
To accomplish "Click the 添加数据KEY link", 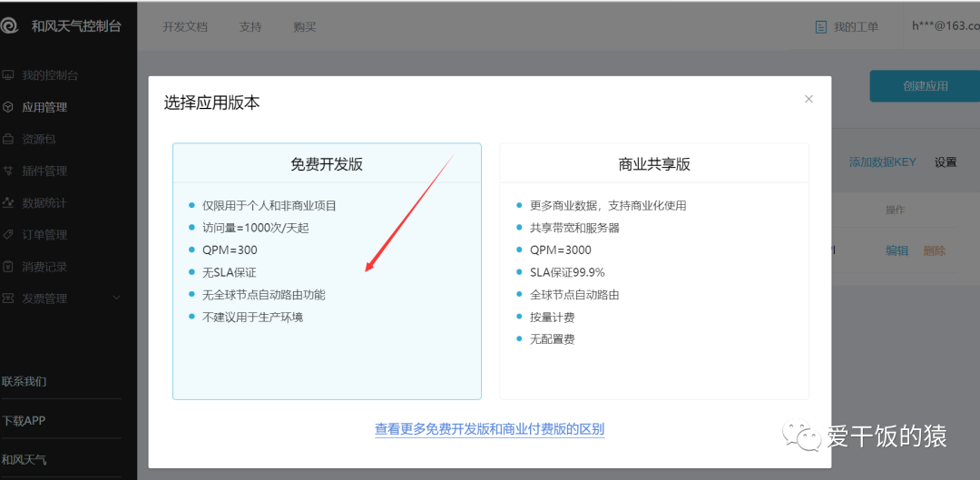I will (883, 162).
